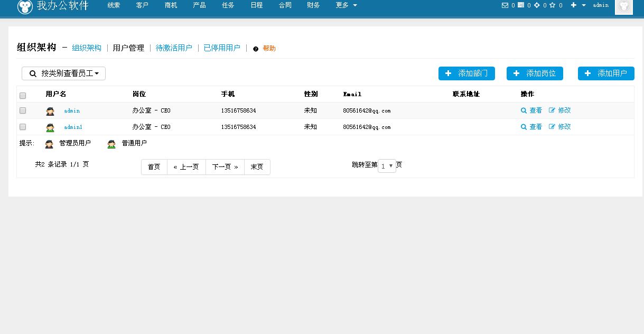Click the administrator avatar icon in admin row
This screenshot has width=644, height=334.
coord(50,111)
